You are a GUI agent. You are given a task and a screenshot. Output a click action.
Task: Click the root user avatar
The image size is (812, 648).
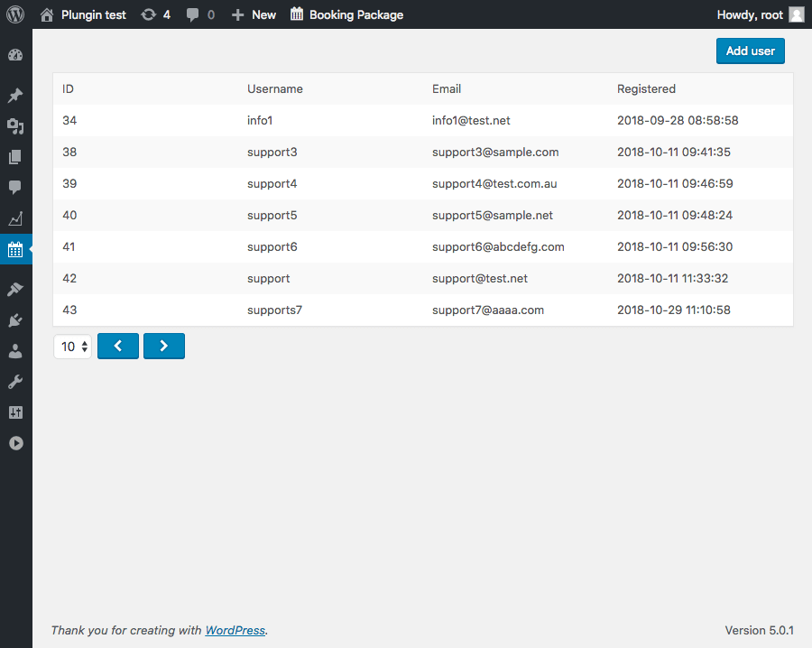tap(797, 14)
